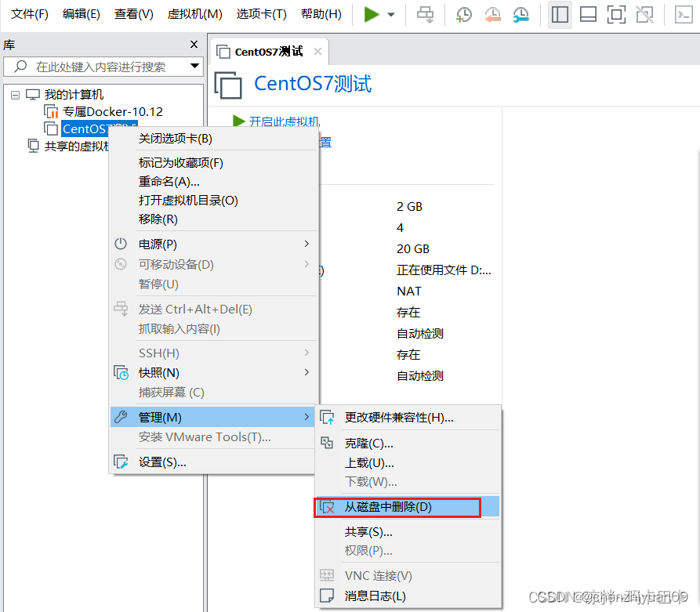Screen dimensions: 700x612
Task: Select 上载(U)... in submenu
Action: pos(369,463)
